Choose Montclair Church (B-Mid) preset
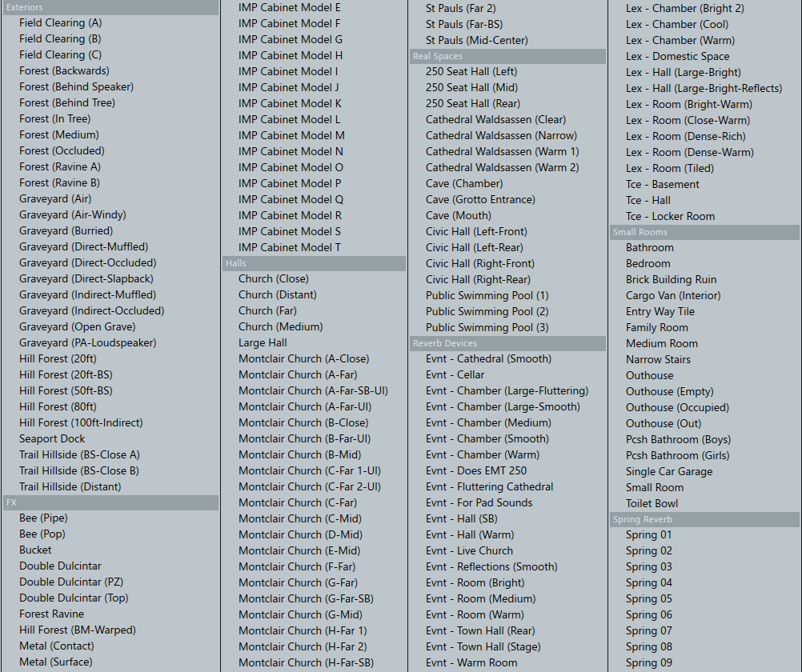Image resolution: width=802 pixels, height=672 pixels. (x=299, y=455)
